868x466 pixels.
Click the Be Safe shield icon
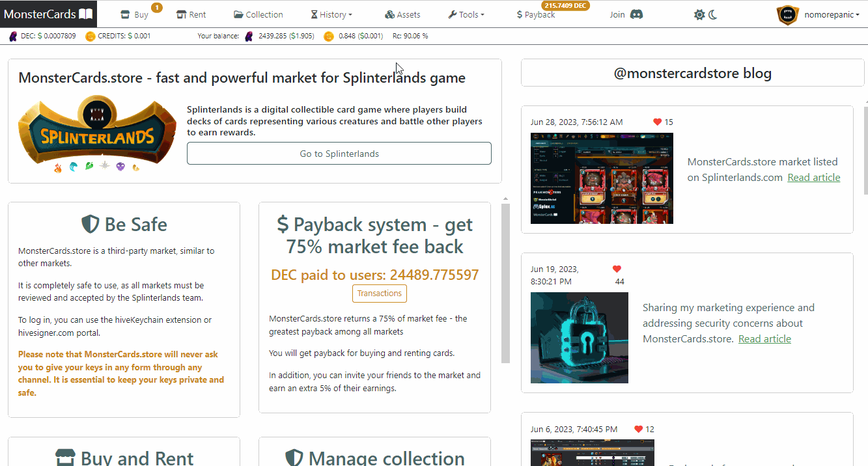point(90,225)
